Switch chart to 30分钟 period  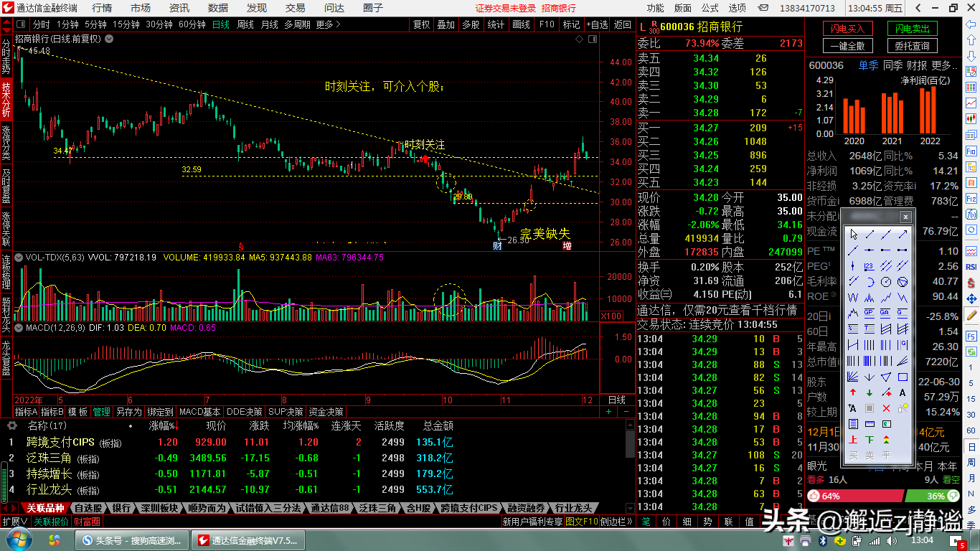159,24
